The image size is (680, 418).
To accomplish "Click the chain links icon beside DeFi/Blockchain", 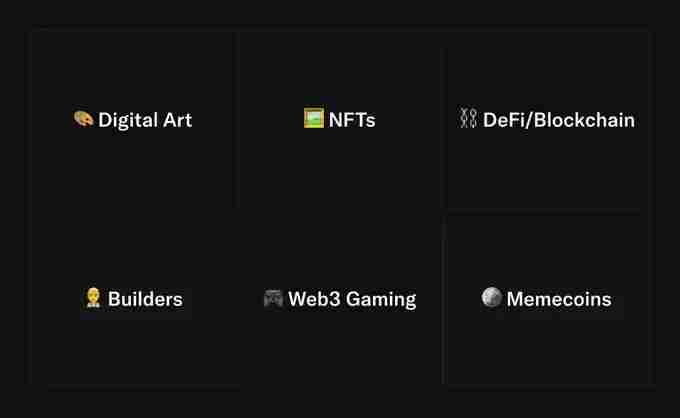I will click(x=468, y=119).
